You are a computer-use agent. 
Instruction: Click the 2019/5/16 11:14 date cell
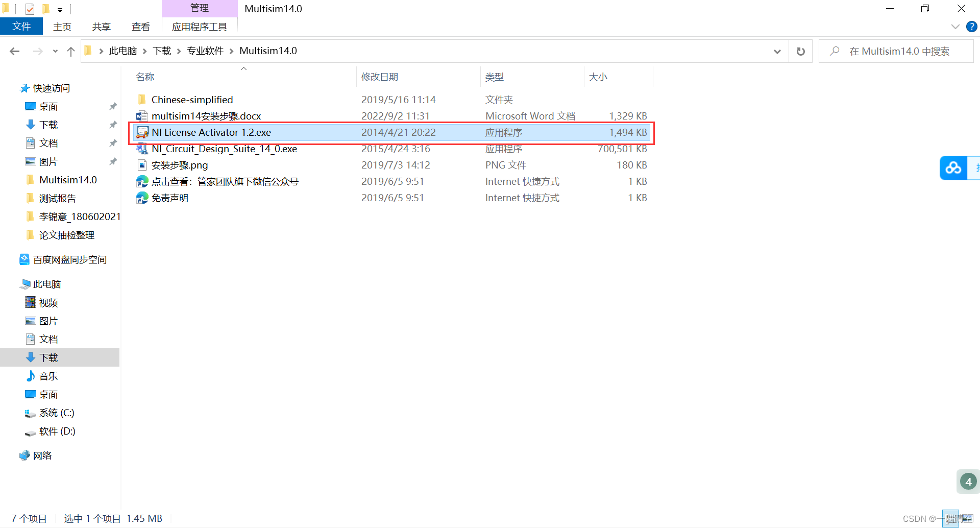tap(399, 100)
